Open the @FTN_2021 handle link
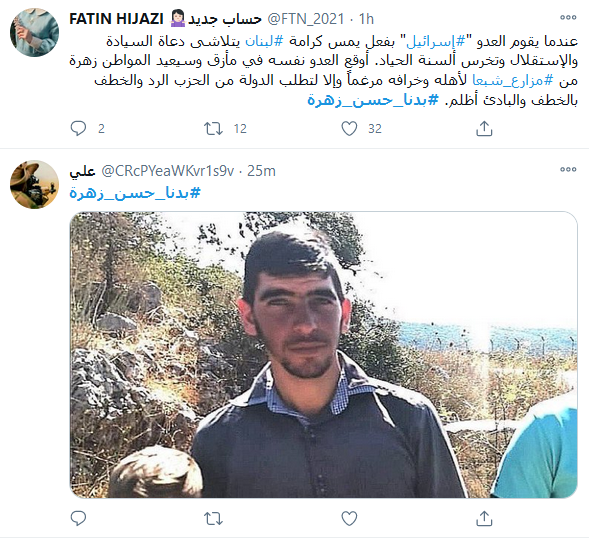The height and width of the screenshot is (538, 589). [306, 19]
